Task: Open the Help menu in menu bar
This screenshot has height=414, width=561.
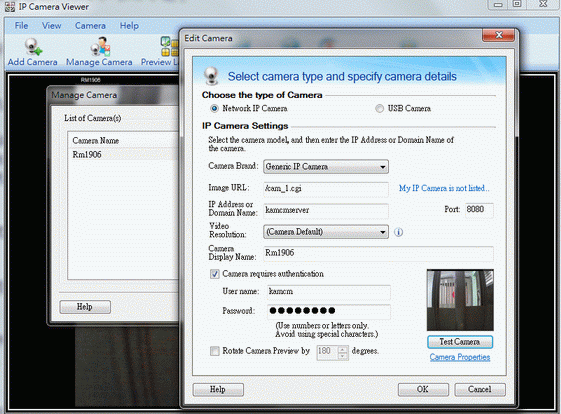Action: click(x=129, y=26)
